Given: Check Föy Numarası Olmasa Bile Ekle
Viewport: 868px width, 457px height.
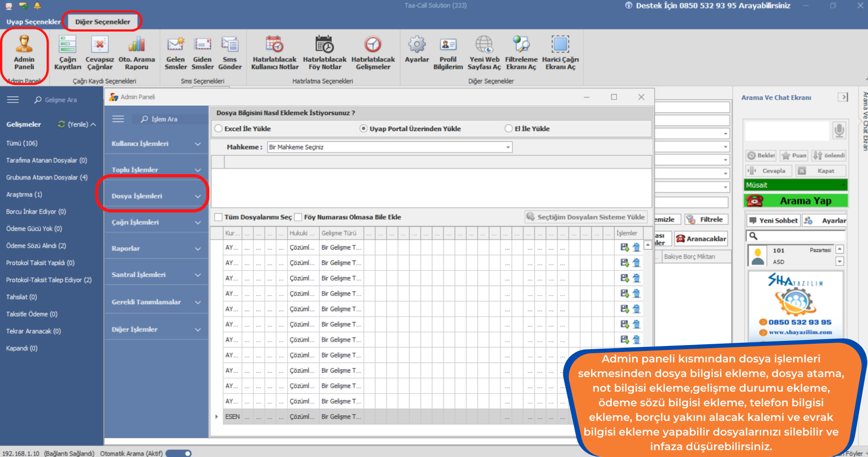Looking at the screenshot, I should [x=298, y=217].
